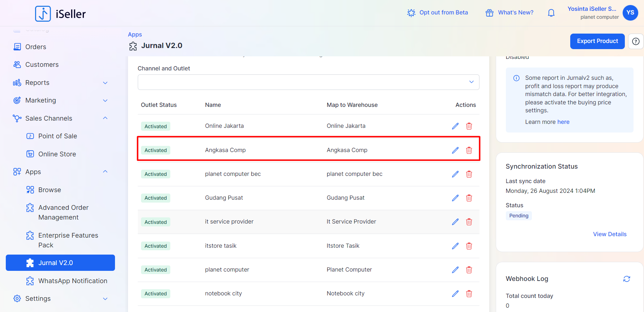The image size is (644, 312).
Task: Open the Channel and Outlet dropdown
Action: coord(308,82)
